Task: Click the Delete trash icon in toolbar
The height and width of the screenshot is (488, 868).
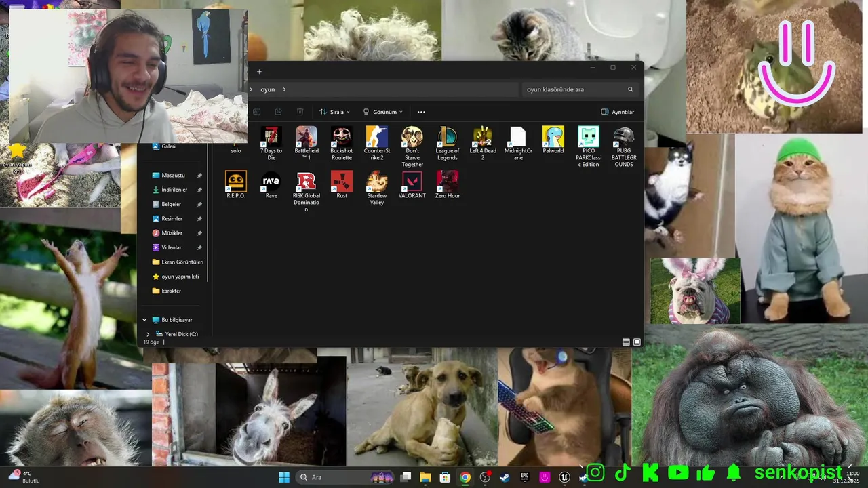Action: click(x=300, y=112)
